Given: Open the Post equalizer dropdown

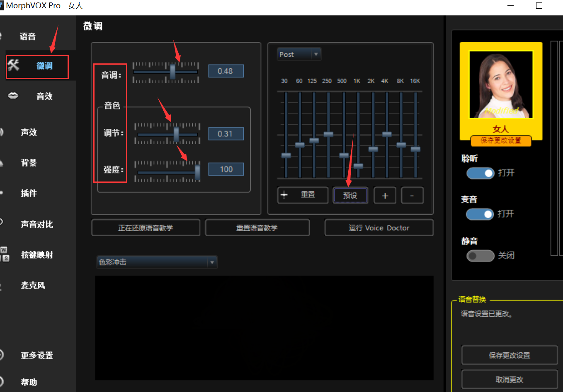Looking at the screenshot, I should click(x=299, y=54).
